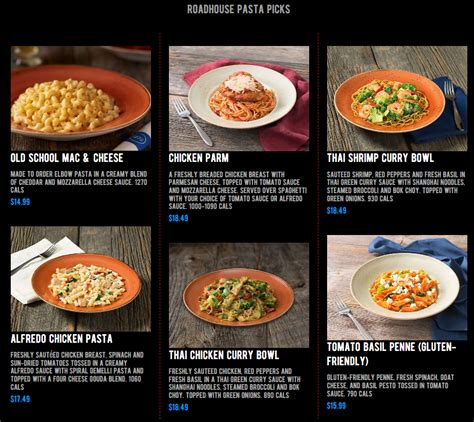
Task: Select the $15.99 Tomato Basil Penne price
Action: [x=336, y=406]
